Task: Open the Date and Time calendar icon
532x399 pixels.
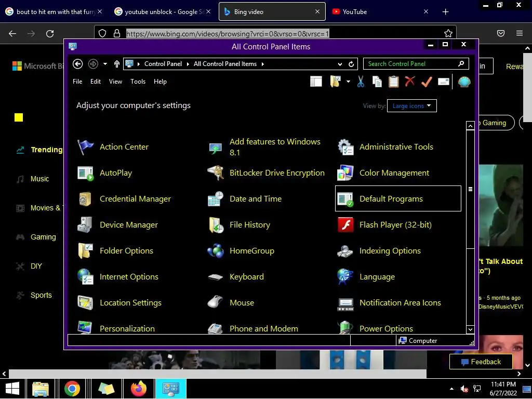Action: [216, 199]
